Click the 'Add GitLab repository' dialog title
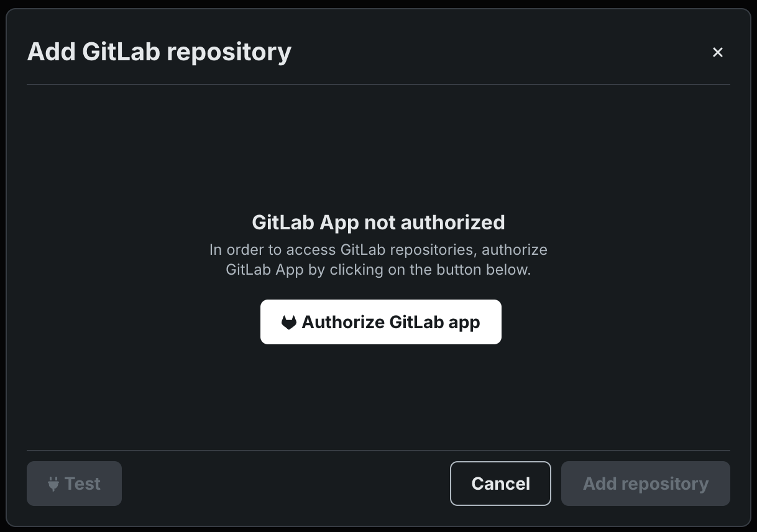This screenshot has height=532, width=757. pyautogui.click(x=159, y=52)
